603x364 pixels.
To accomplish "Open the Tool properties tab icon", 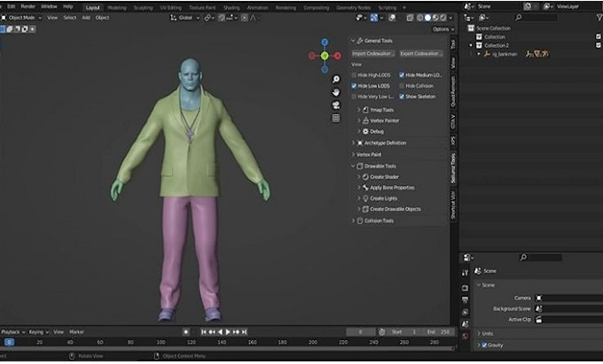I will click(x=465, y=273).
